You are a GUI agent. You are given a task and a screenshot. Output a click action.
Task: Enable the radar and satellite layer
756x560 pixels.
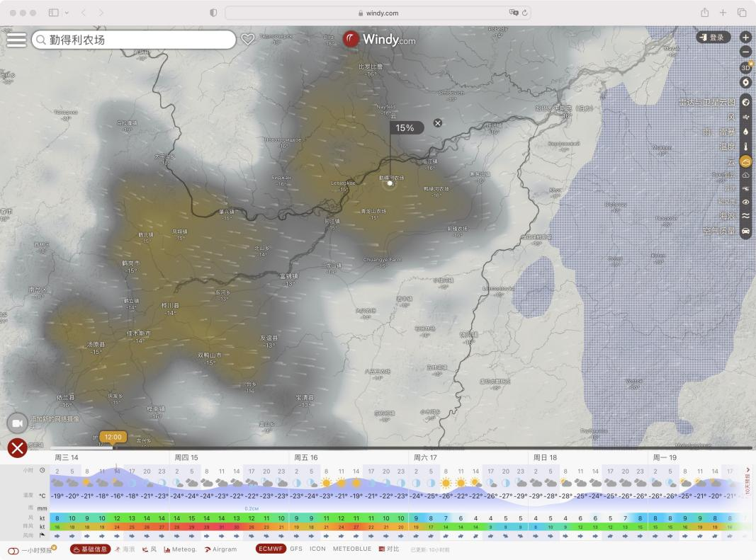click(x=745, y=102)
